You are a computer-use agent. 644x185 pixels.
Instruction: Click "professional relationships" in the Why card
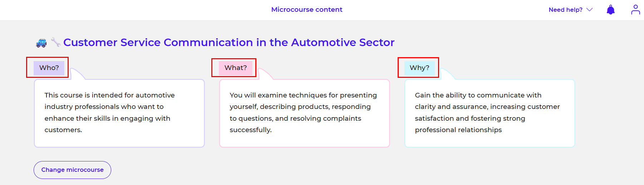(x=458, y=130)
